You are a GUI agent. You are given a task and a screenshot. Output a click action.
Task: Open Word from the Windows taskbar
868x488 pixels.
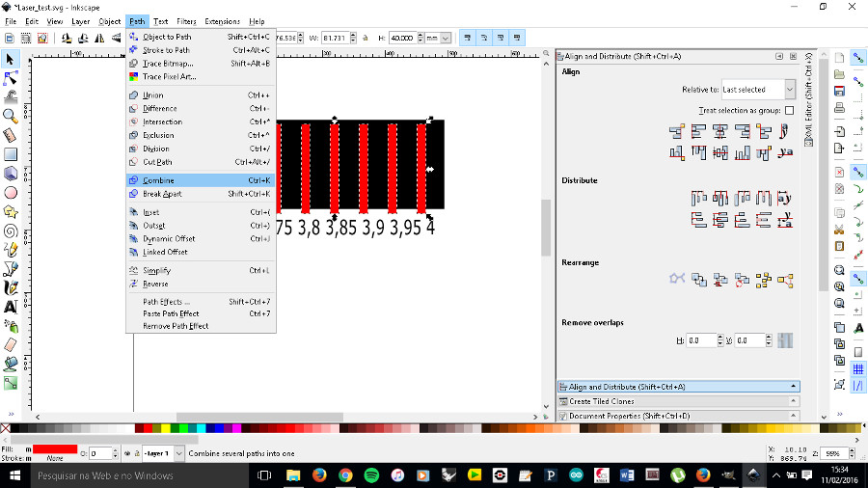[627, 475]
